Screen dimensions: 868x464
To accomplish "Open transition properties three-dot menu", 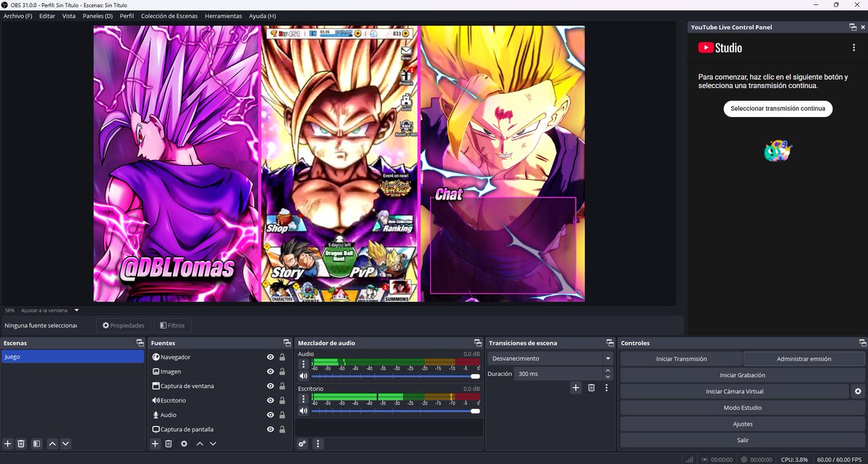I will point(606,387).
